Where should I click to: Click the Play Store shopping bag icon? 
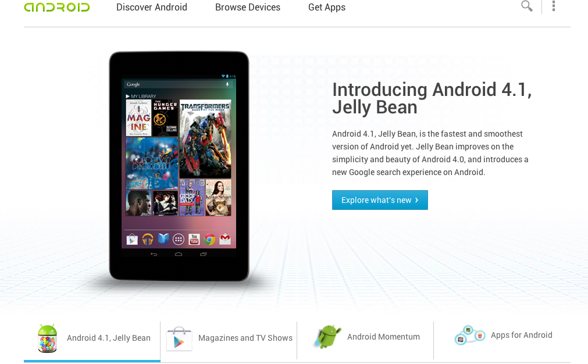point(179,339)
